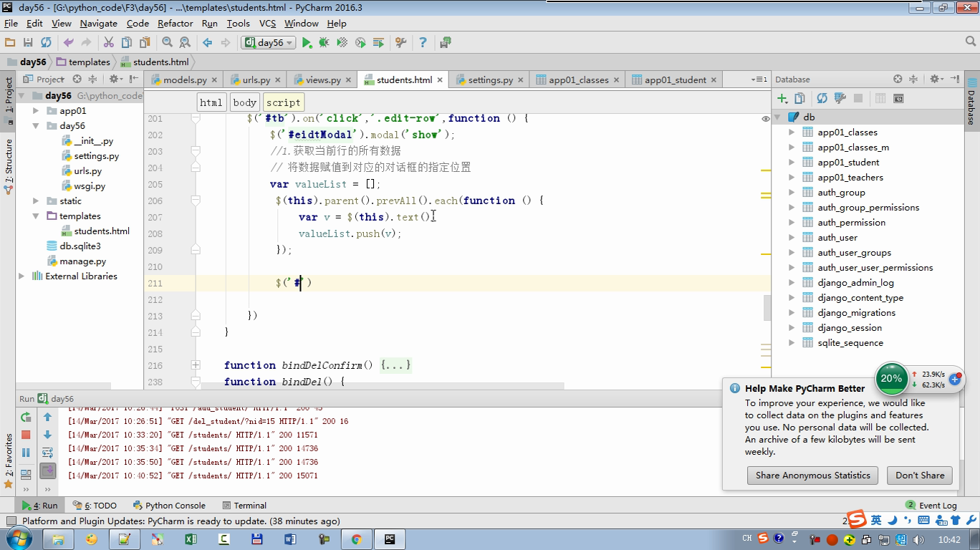Viewport: 980px width, 550px height.
Task: Click Share Anonymous Statistics button
Action: [x=812, y=476]
